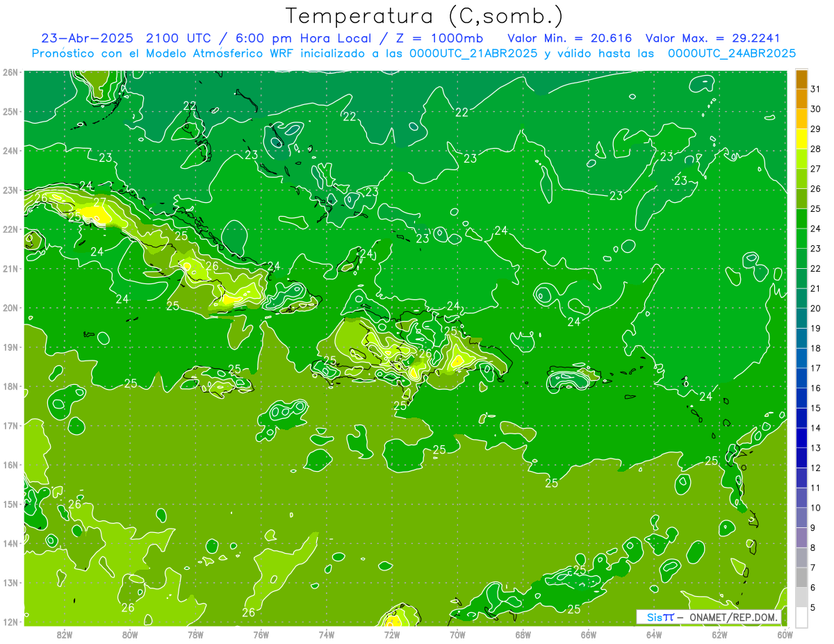The image size is (834, 644).
Task: Click the "10" label on the color scale
Action: [816, 508]
